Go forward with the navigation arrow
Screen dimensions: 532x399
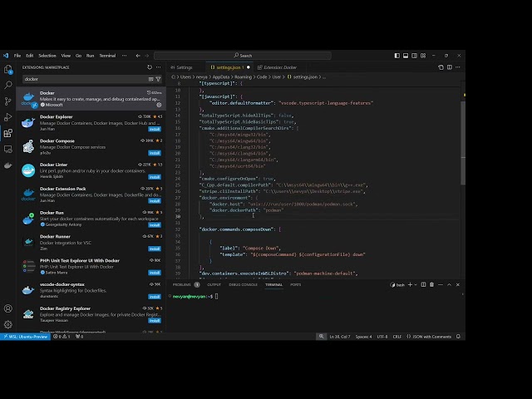[x=147, y=56]
